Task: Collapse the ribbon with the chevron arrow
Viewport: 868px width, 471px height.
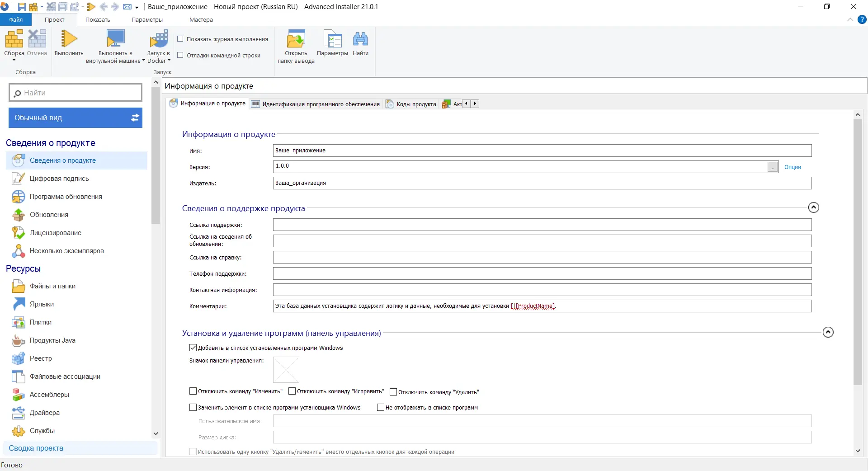Action: point(850,19)
